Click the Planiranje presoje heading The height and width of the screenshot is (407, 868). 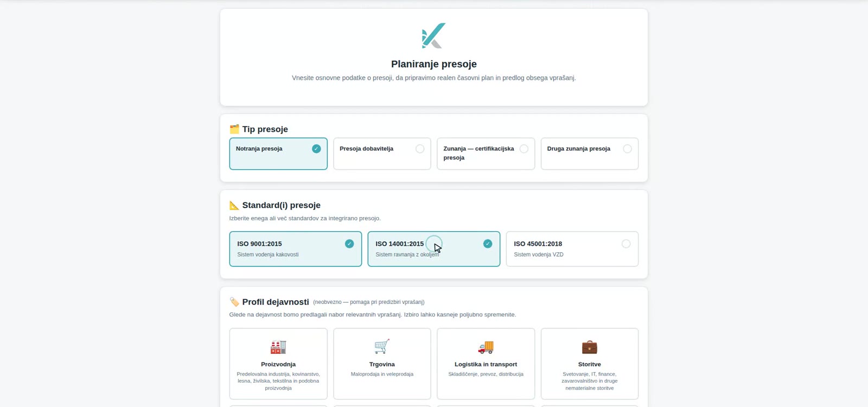coord(434,64)
